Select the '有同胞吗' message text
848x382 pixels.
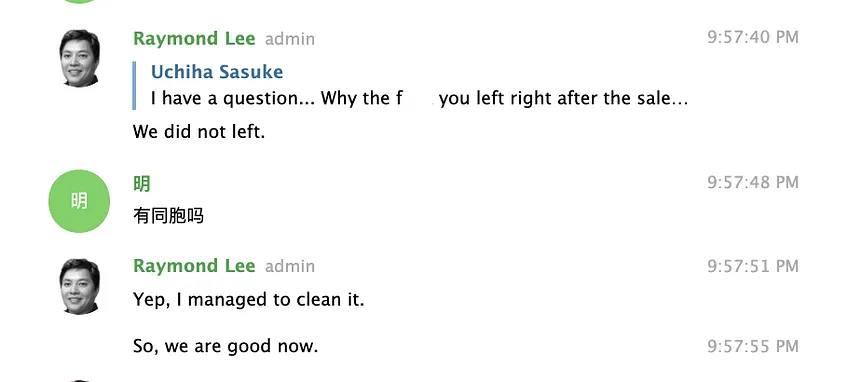coord(168,216)
